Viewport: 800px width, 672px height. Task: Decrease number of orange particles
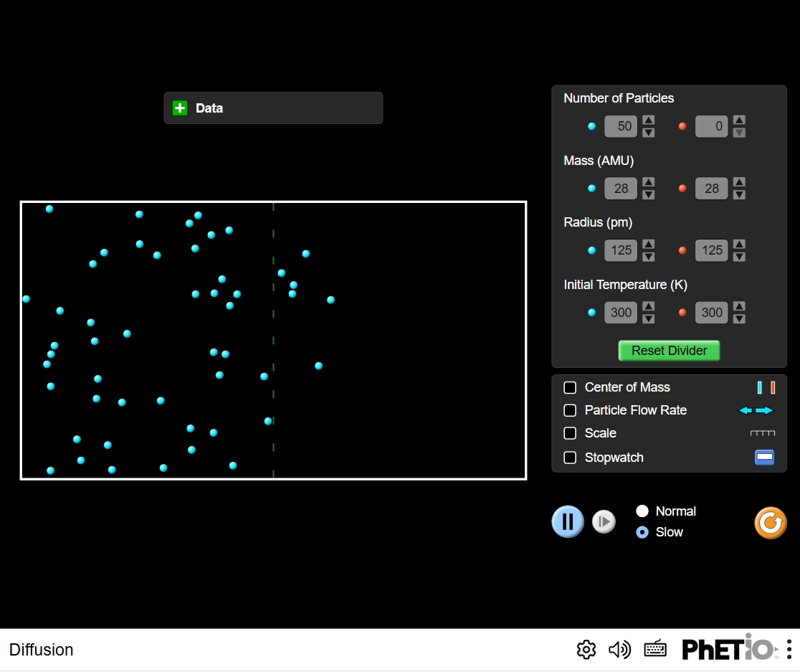click(739, 133)
